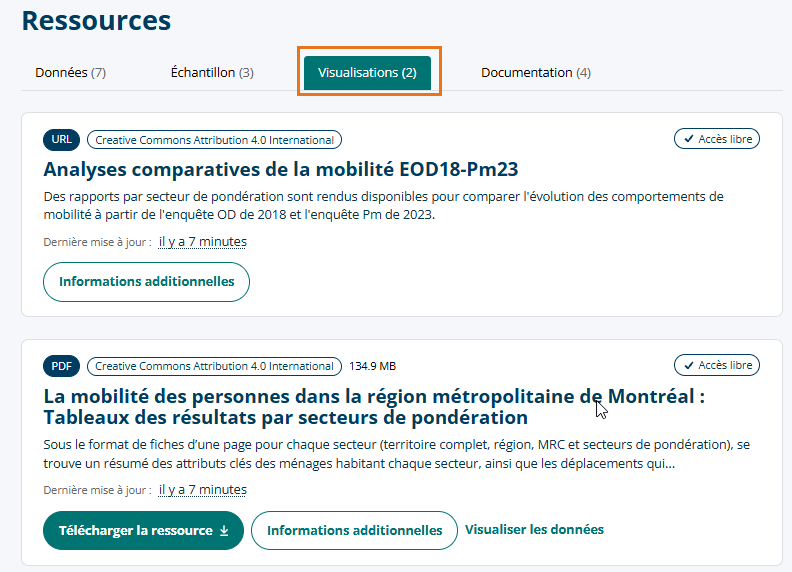
Task: Click the PDF format badge
Action: pos(62,366)
